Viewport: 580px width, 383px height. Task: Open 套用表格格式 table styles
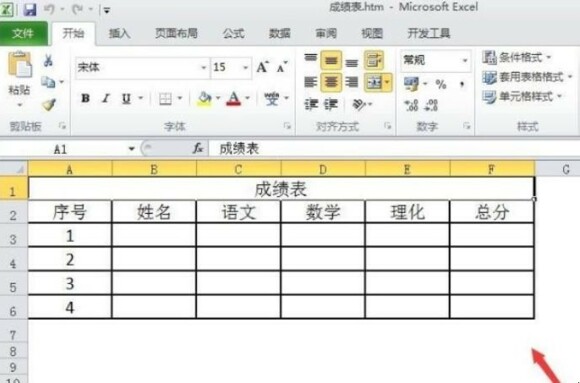(x=527, y=77)
